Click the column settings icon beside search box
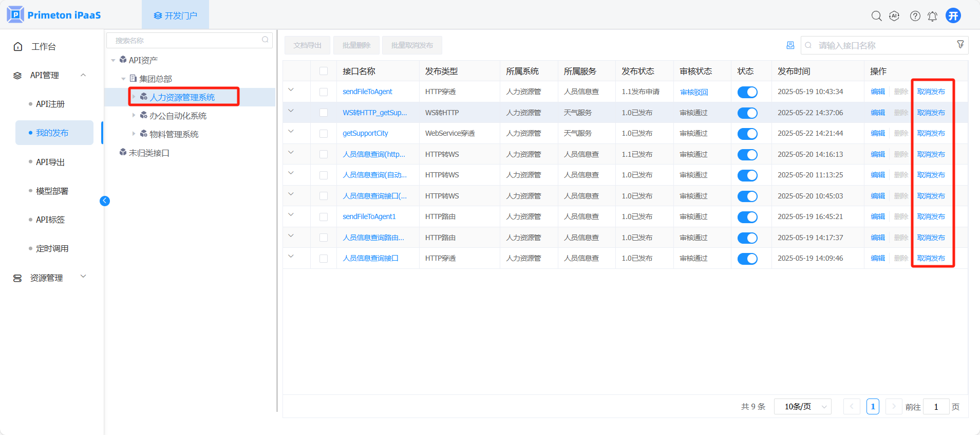Viewport: 980px width, 435px height. (x=790, y=45)
